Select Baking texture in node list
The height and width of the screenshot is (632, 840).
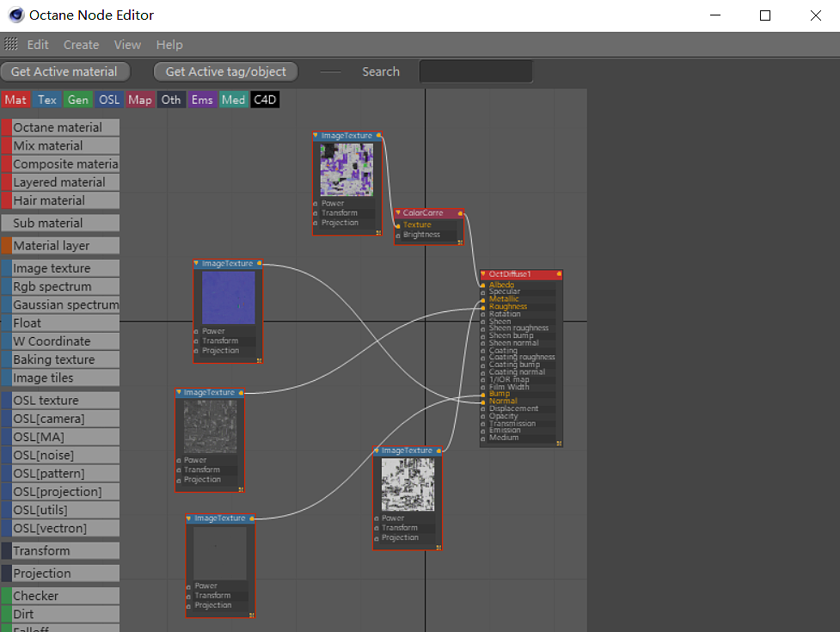[60, 359]
